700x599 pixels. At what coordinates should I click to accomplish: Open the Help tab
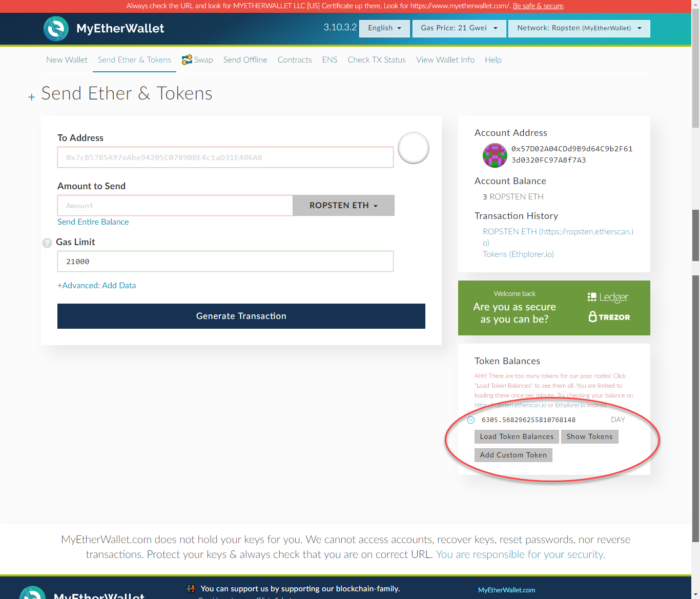493,60
